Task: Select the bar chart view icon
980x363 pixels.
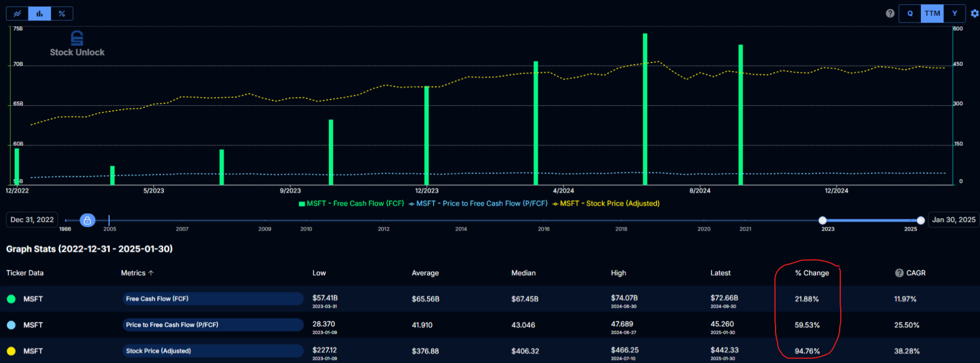Action: tap(39, 14)
